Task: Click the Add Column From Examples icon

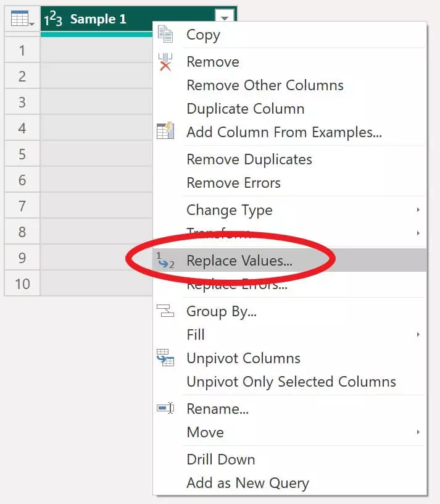Action: pos(165,130)
